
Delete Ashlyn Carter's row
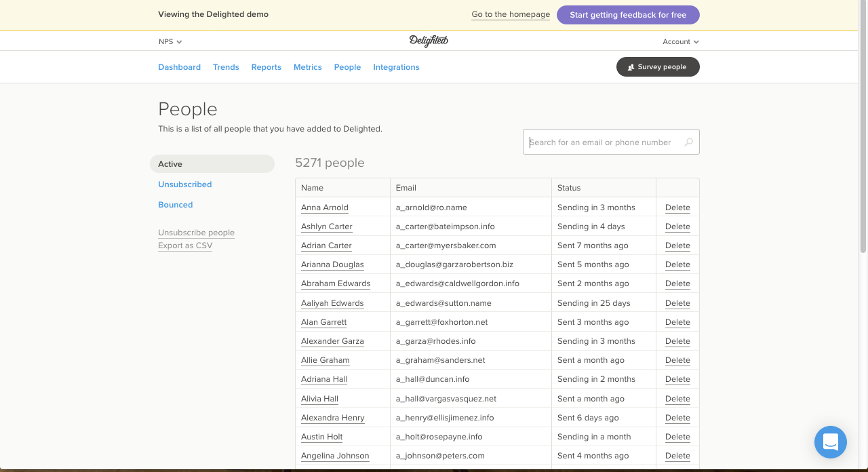[677, 227]
